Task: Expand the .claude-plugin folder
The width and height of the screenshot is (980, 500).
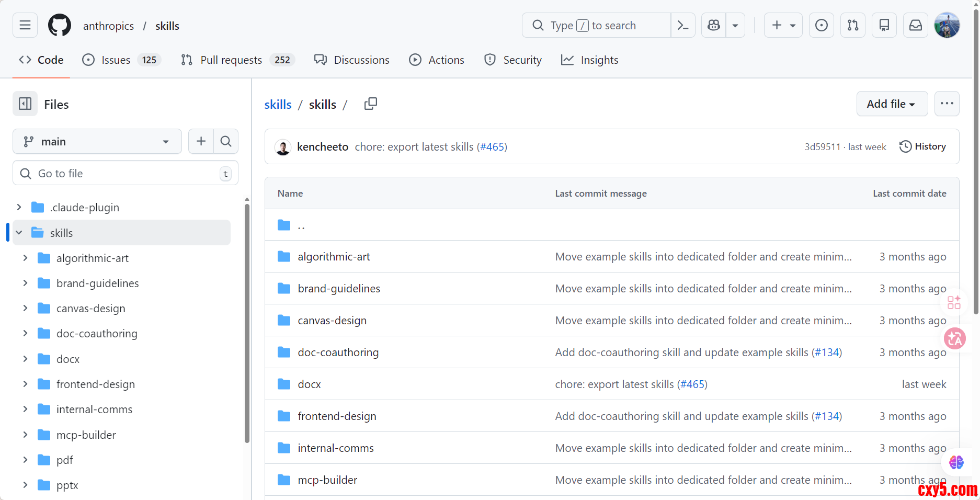Action: click(19, 208)
